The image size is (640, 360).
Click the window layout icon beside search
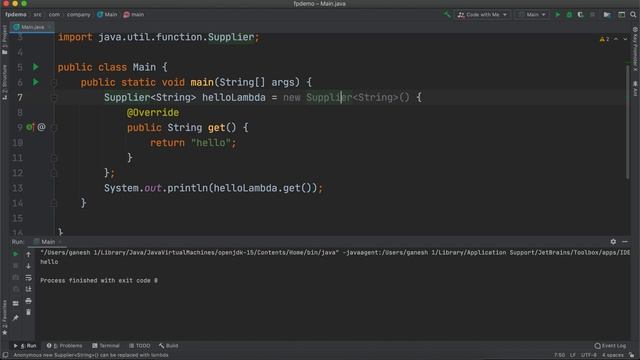click(621, 15)
